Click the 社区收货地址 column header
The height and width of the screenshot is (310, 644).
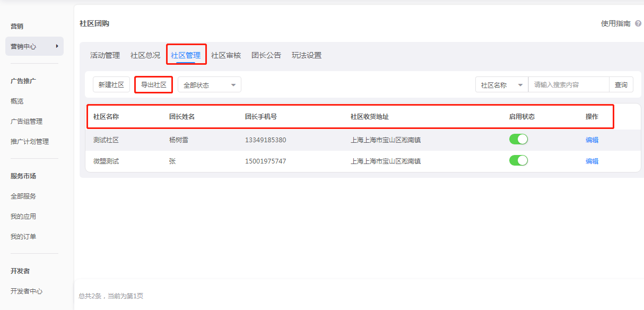(370, 117)
